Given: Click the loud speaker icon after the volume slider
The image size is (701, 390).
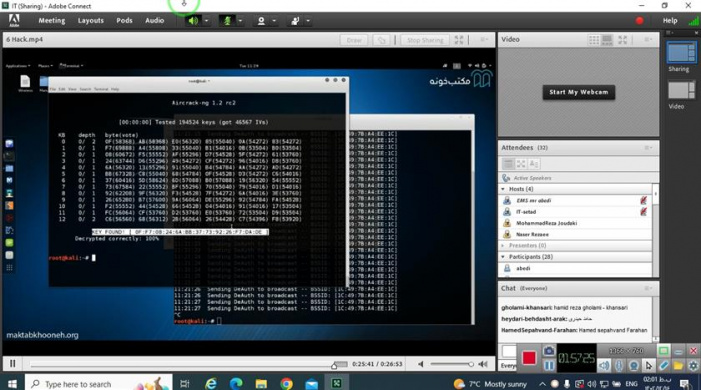Looking at the screenshot, I should click(x=483, y=365).
